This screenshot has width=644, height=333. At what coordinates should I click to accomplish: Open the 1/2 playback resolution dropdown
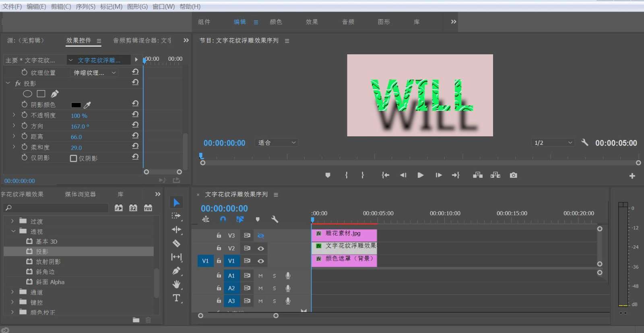(553, 143)
